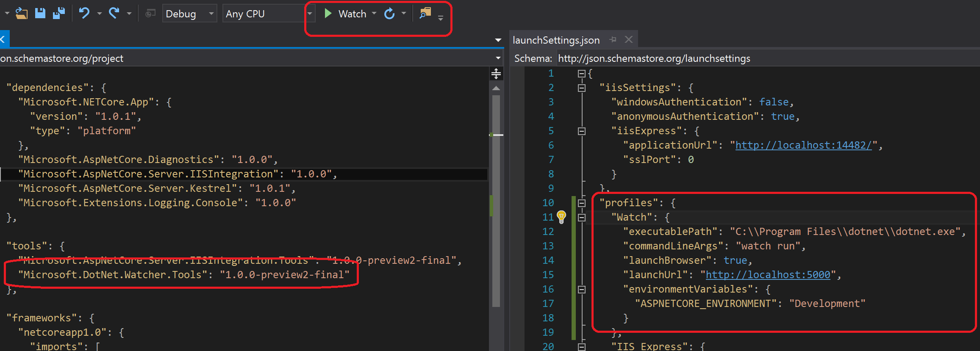Image resolution: width=980 pixels, height=351 pixels.
Task: Click the Microsoft.AspNetCore.Server.IISIntegration dependency line
Action: click(178, 174)
